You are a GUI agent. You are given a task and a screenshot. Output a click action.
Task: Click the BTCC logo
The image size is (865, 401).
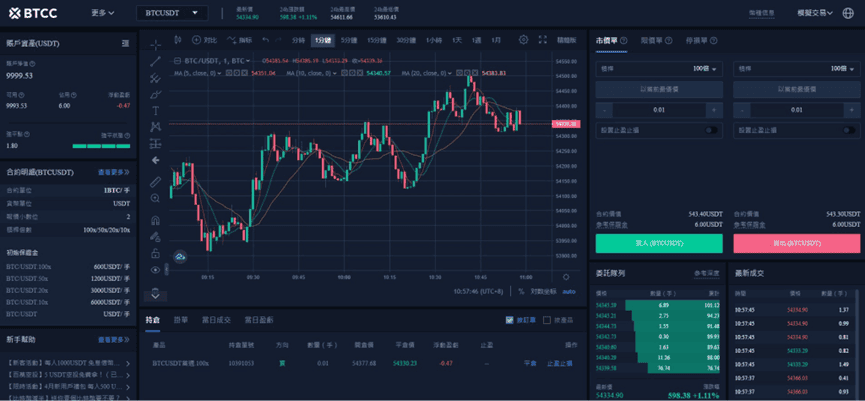pos(34,13)
